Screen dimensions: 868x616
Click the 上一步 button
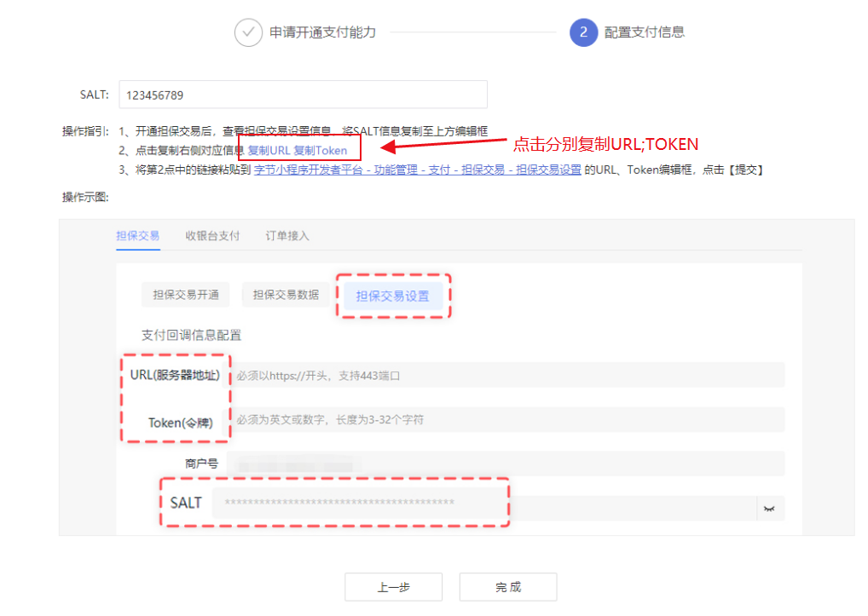pyautogui.click(x=393, y=586)
